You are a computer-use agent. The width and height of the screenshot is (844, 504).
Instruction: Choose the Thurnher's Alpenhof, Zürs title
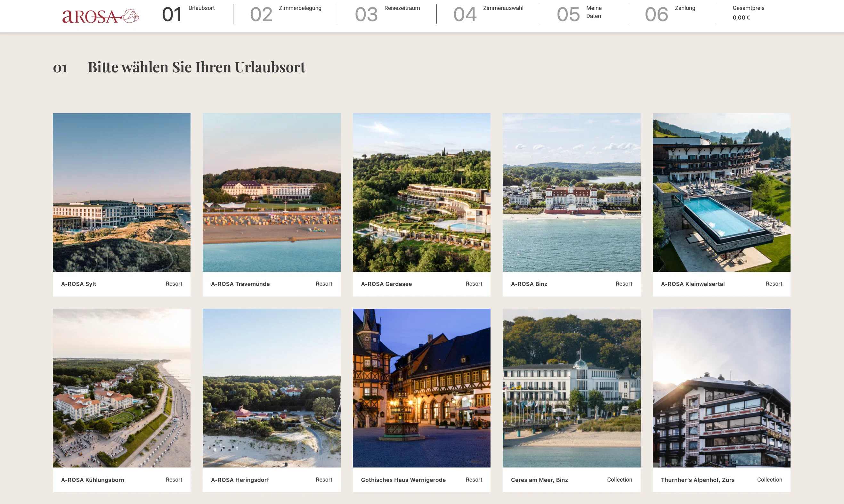(x=698, y=480)
